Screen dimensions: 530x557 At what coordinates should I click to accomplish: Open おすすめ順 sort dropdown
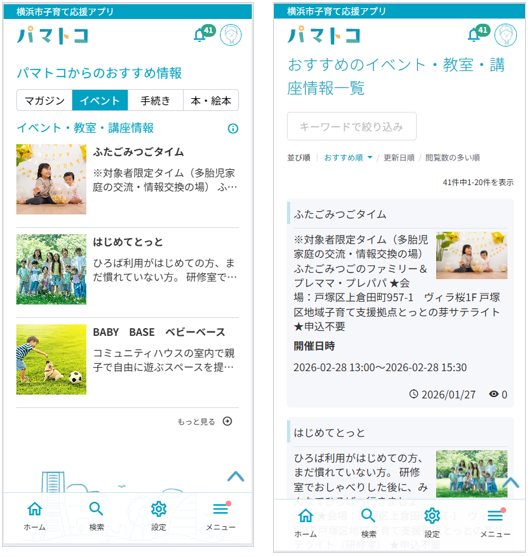pyautogui.click(x=348, y=158)
